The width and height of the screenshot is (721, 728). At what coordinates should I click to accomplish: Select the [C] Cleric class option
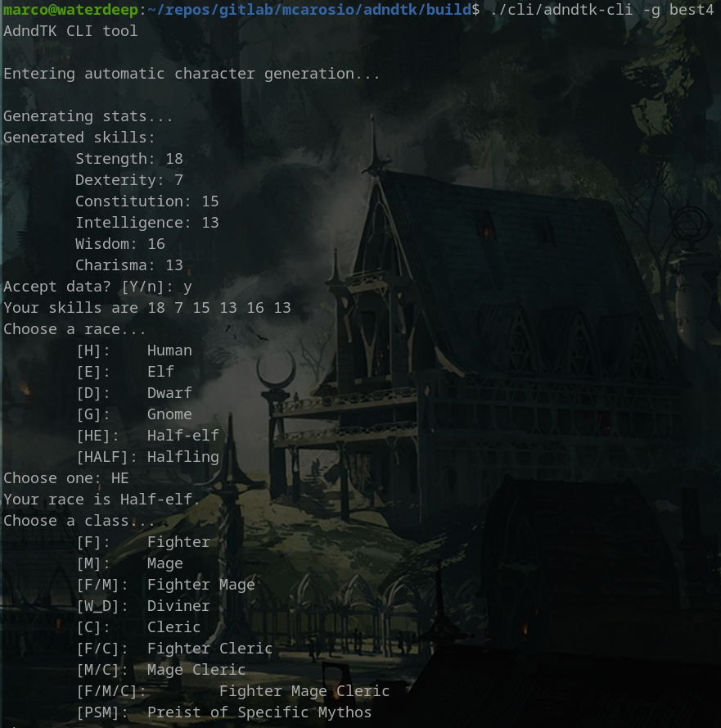pyautogui.click(x=137, y=627)
